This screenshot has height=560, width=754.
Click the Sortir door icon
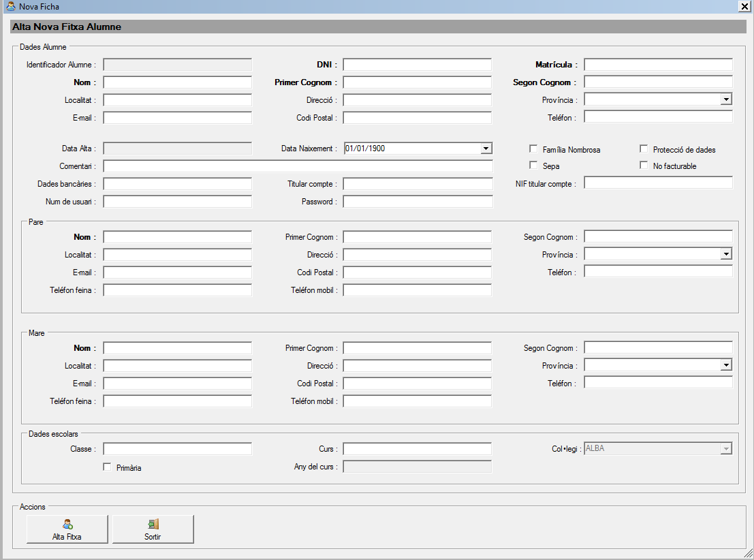tap(153, 524)
